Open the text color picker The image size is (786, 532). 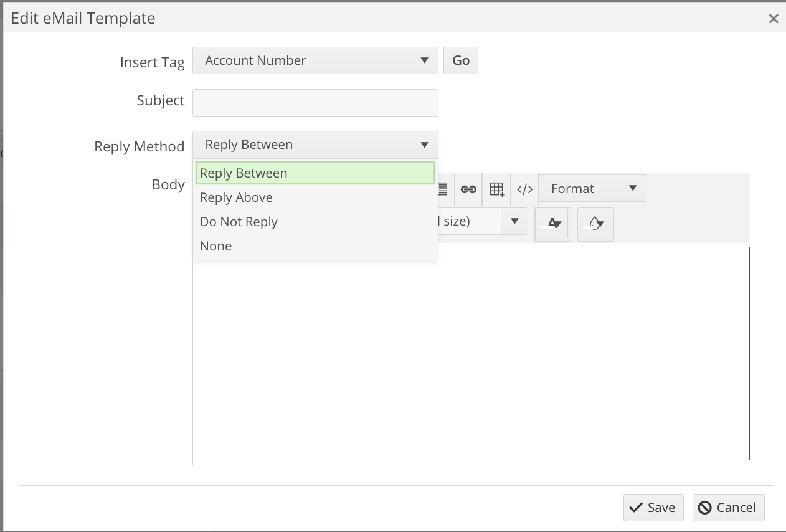553,223
